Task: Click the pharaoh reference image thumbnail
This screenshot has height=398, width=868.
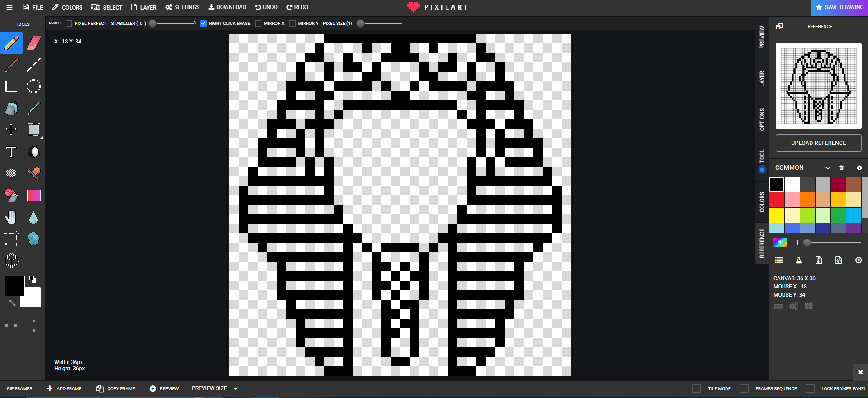Action: (x=818, y=86)
